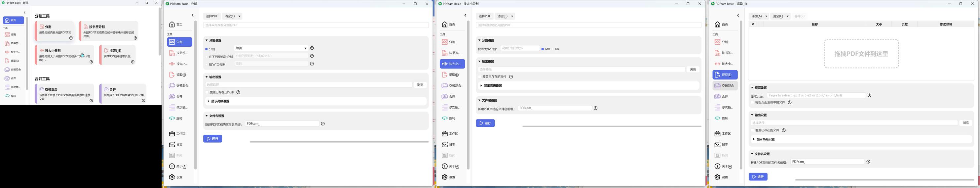Click help icon beside 每组页面生成单独文件
Screen dimensions: 980x188
coord(790,103)
